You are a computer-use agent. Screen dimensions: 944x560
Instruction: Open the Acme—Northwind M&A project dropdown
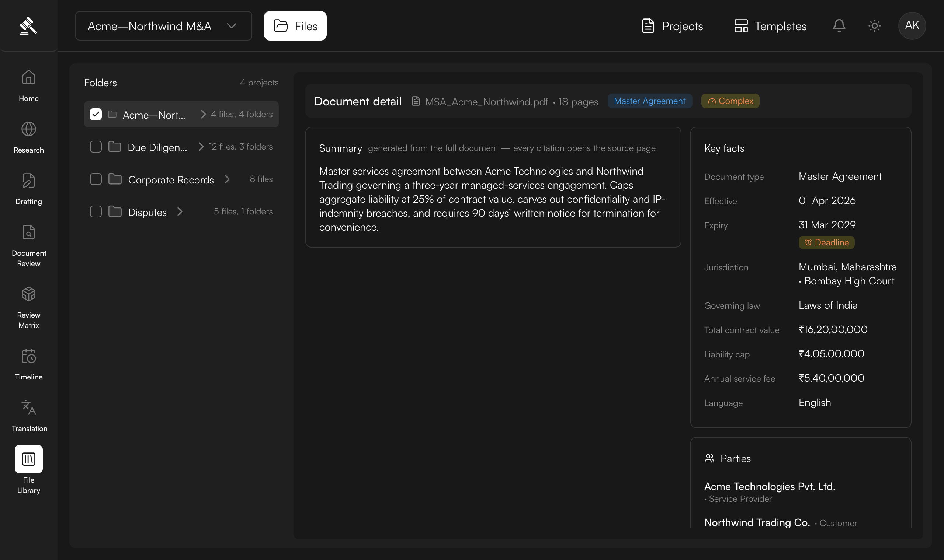tap(163, 26)
